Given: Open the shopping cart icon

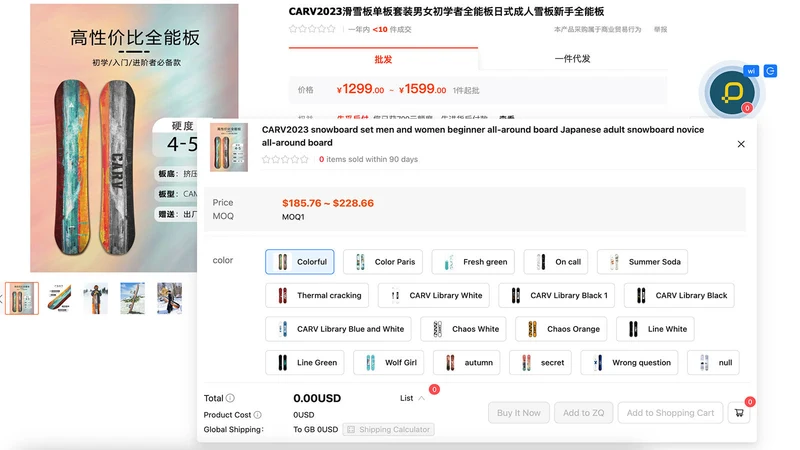Looking at the screenshot, I should [x=739, y=413].
